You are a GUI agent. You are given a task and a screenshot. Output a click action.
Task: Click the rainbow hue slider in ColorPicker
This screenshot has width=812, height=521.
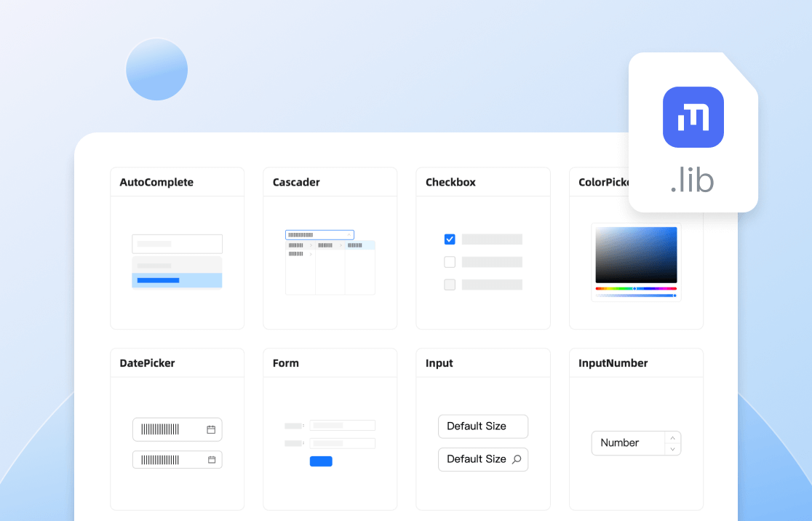click(636, 289)
